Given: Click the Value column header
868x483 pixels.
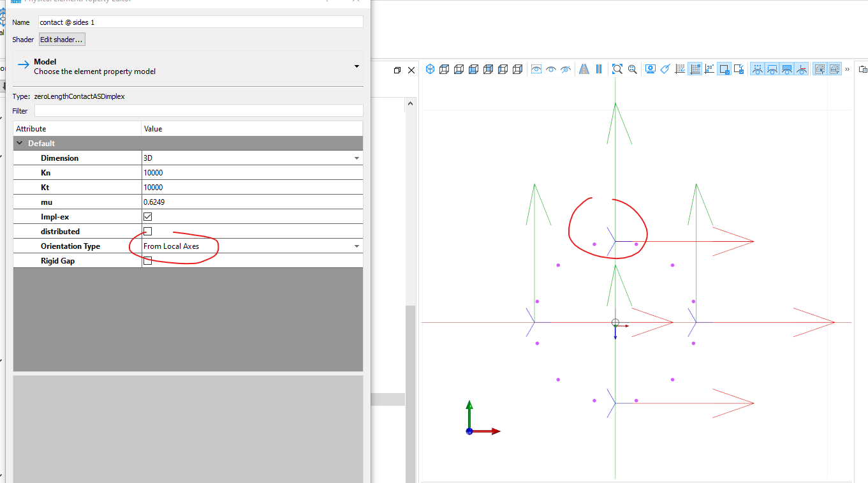Looking at the screenshot, I should pos(252,129).
